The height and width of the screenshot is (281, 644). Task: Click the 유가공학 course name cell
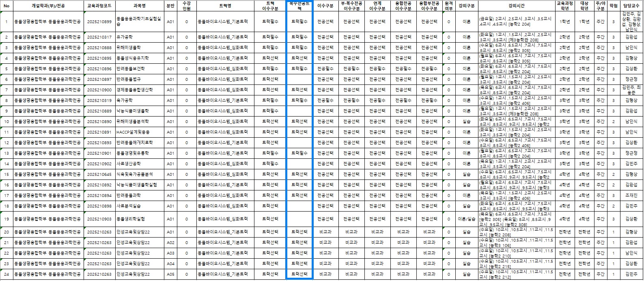(125, 37)
